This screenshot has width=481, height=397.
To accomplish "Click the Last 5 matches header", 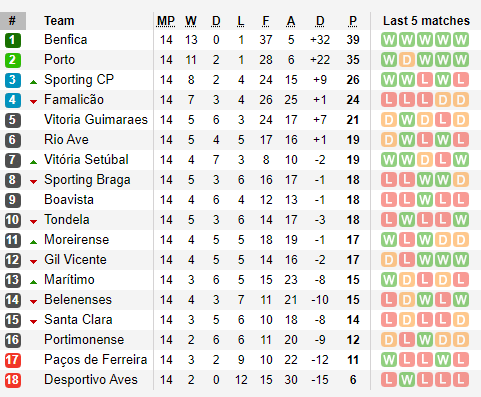I will point(426,21).
